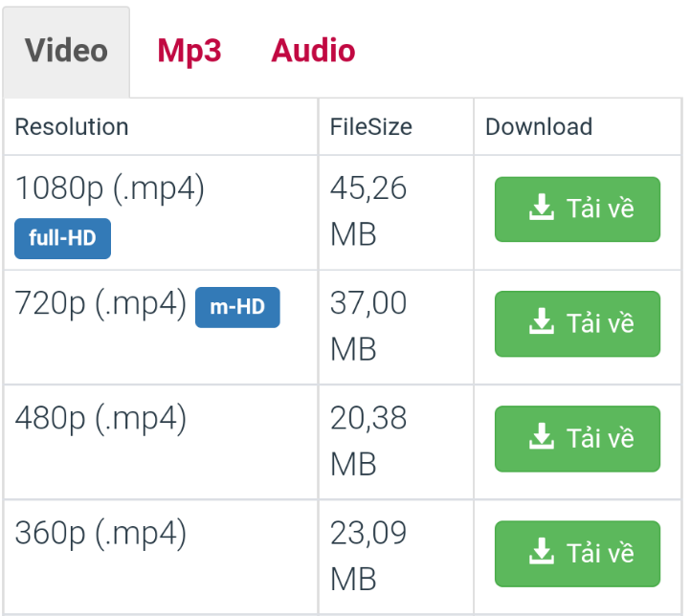690x616 pixels.
Task: Click the Download column header
Action: click(x=539, y=126)
